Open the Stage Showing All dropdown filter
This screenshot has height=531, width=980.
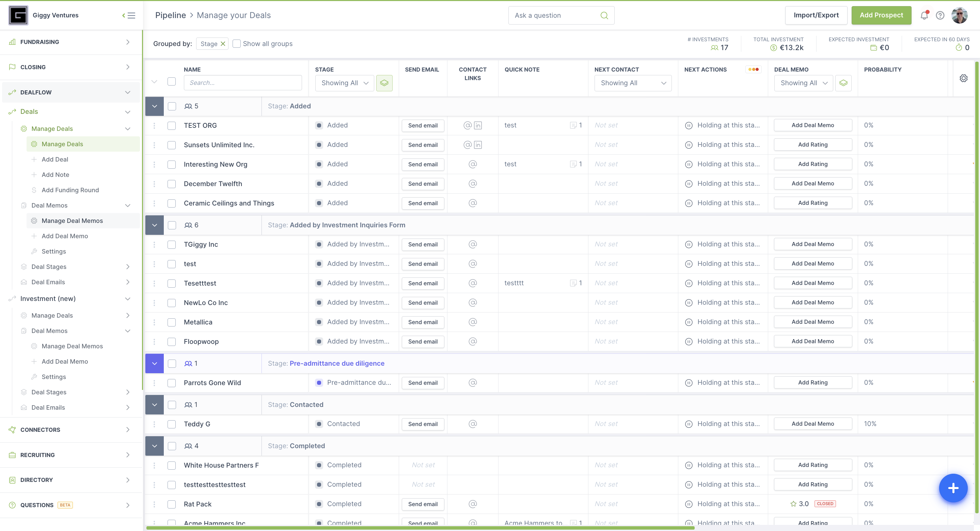(344, 82)
